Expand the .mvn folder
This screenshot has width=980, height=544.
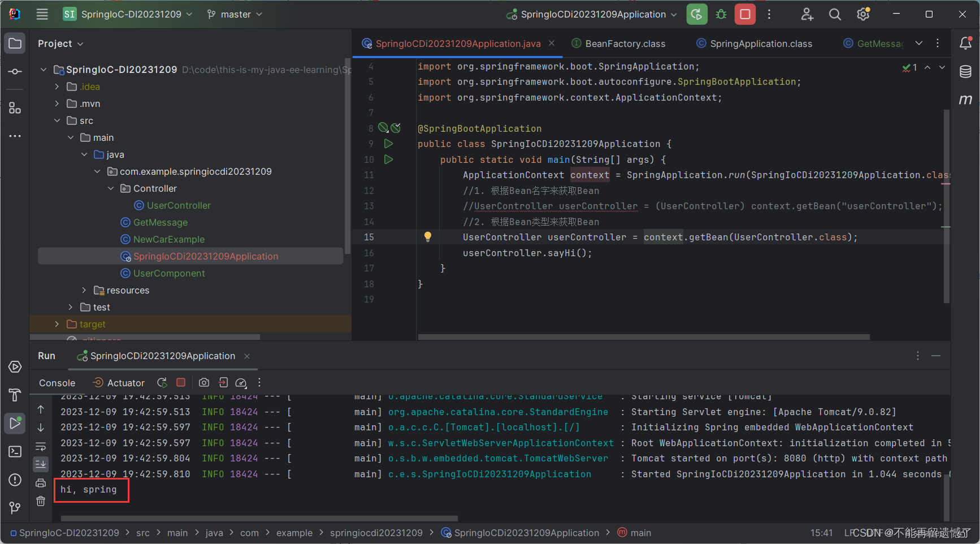[x=57, y=103]
